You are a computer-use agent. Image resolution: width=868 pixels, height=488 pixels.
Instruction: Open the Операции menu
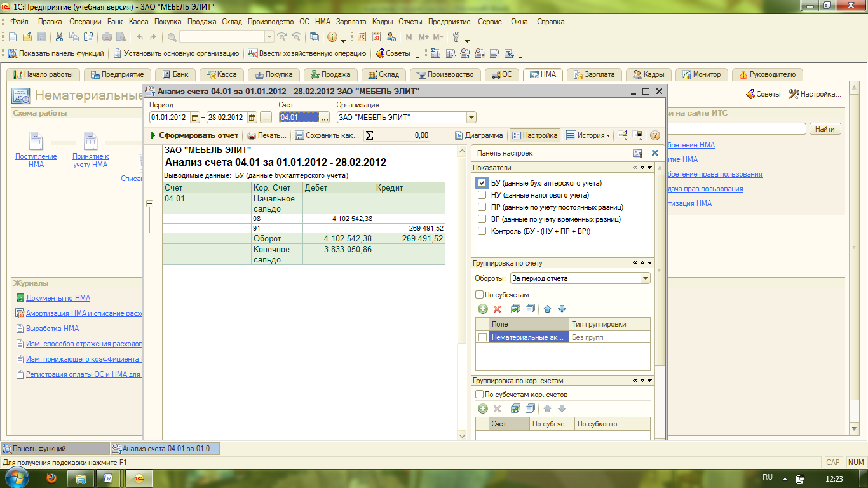pos(85,22)
